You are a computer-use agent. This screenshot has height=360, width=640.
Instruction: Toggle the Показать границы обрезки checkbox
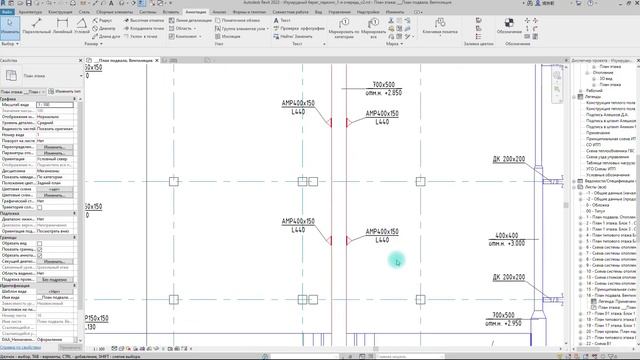pos(40,249)
